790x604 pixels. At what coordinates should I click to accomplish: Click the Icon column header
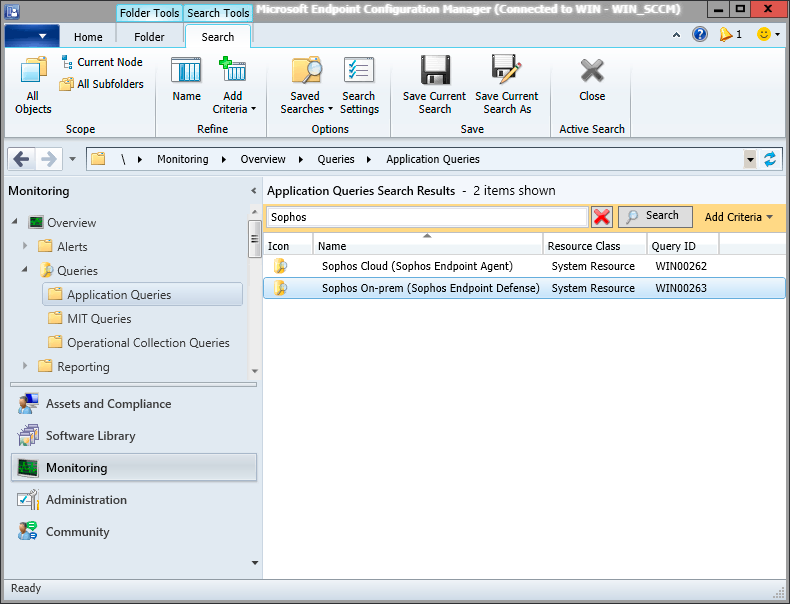click(288, 246)
